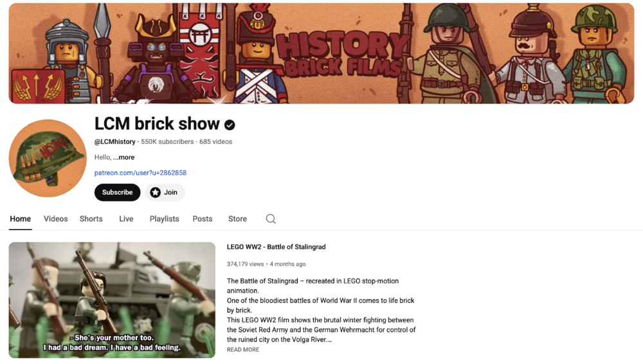
Task: Select the Home tab
Action: 20,219
